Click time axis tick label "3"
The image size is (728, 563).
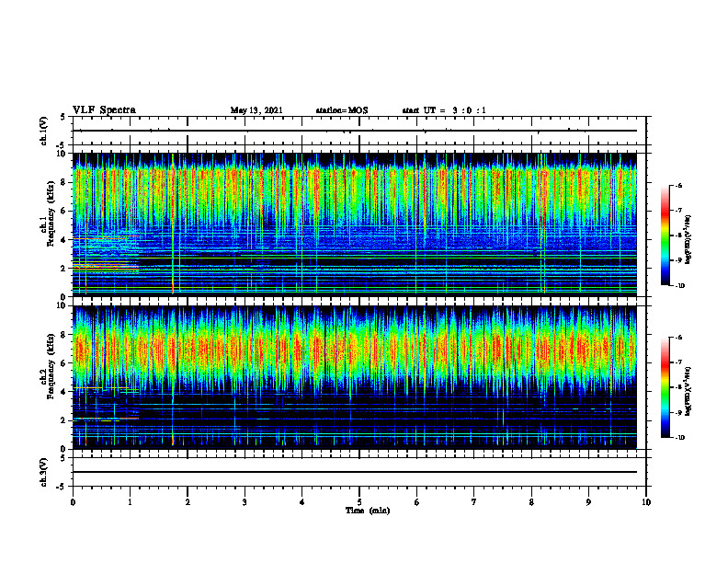[x=245, y=502]
